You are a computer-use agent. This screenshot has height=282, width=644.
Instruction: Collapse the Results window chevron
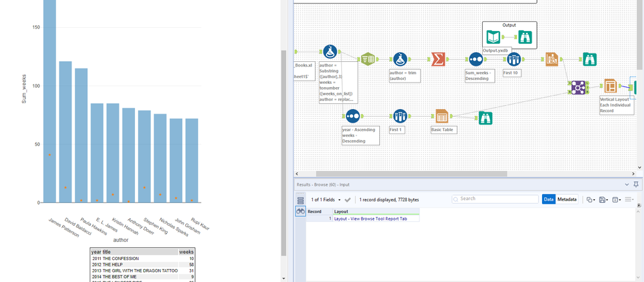(627, 185)
